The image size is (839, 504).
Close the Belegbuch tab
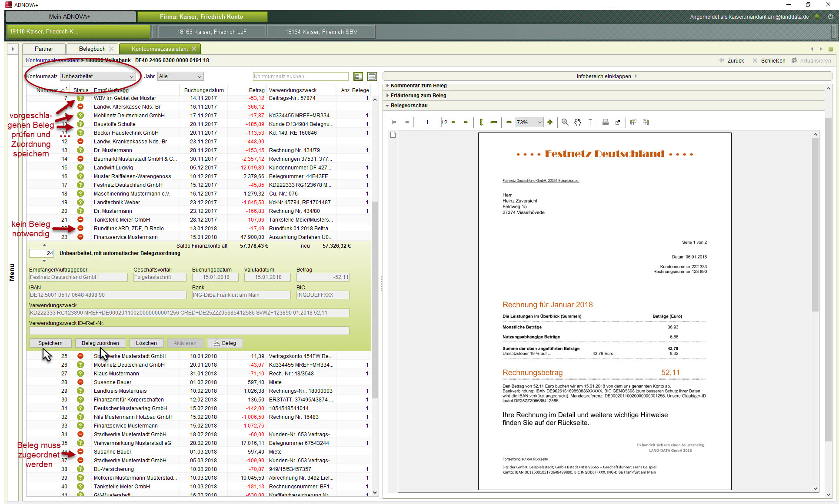[112, 49]
